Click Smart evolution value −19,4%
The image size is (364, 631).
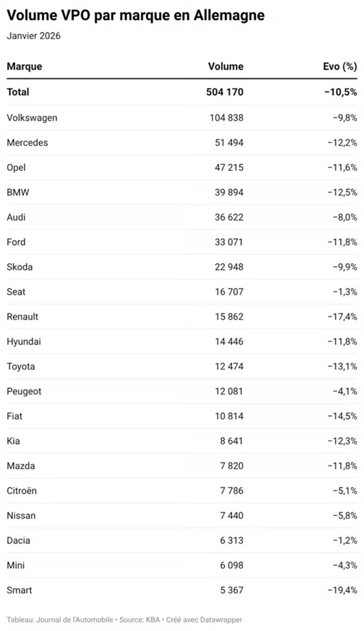pyautogui.click(x=342, y=590)
